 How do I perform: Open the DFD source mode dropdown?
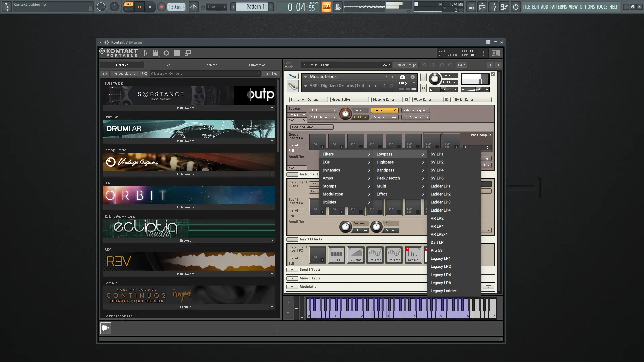[x=323, y=110]
